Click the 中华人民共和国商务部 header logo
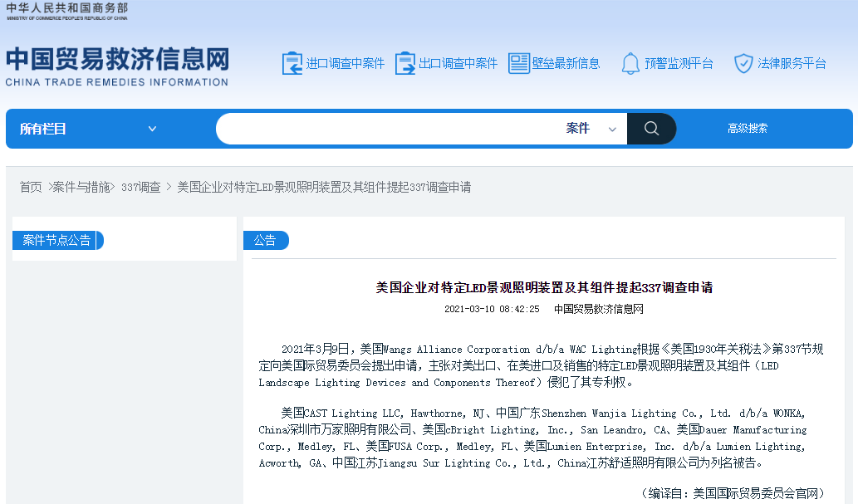 click(66, 11)
